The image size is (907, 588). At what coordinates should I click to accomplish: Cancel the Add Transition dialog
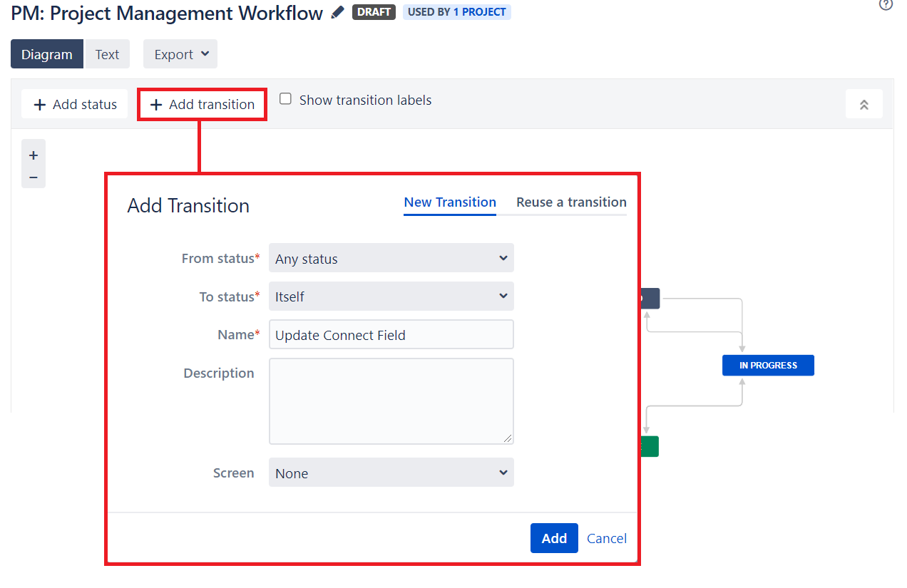click(606, 538)
